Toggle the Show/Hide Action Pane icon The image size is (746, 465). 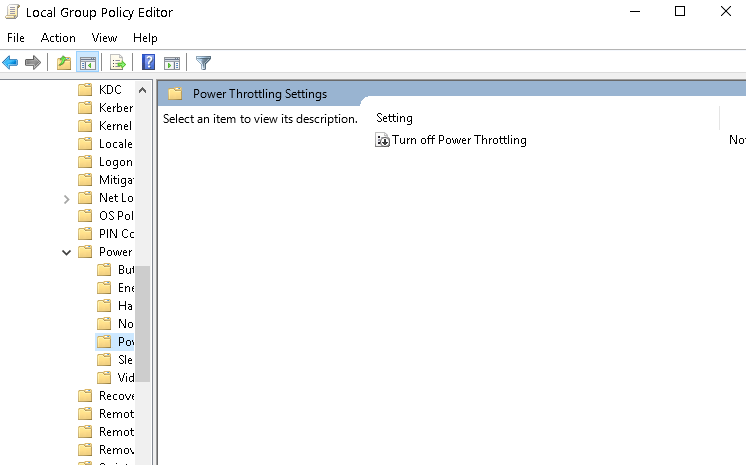[x=172, y=62]
